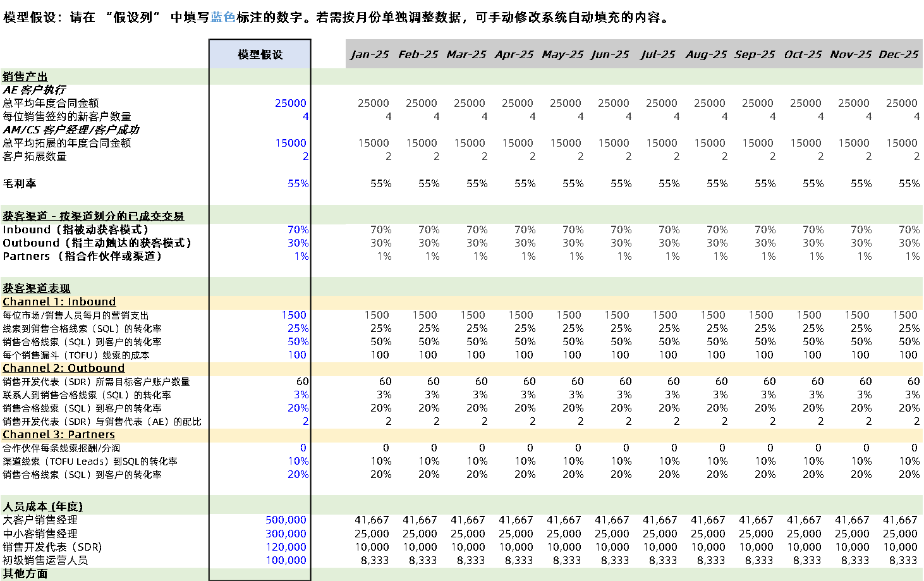924x581 pixels.
Task: Edit the blue 30% Outbound assumption
Action: coord(298,243)
